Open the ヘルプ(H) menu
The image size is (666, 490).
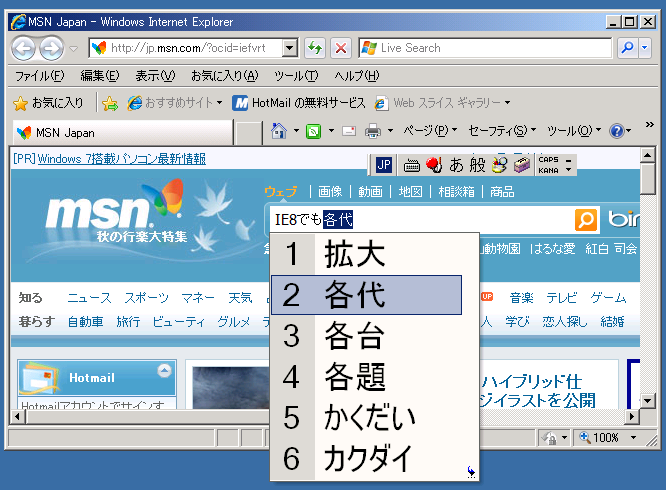coord(356,76)
